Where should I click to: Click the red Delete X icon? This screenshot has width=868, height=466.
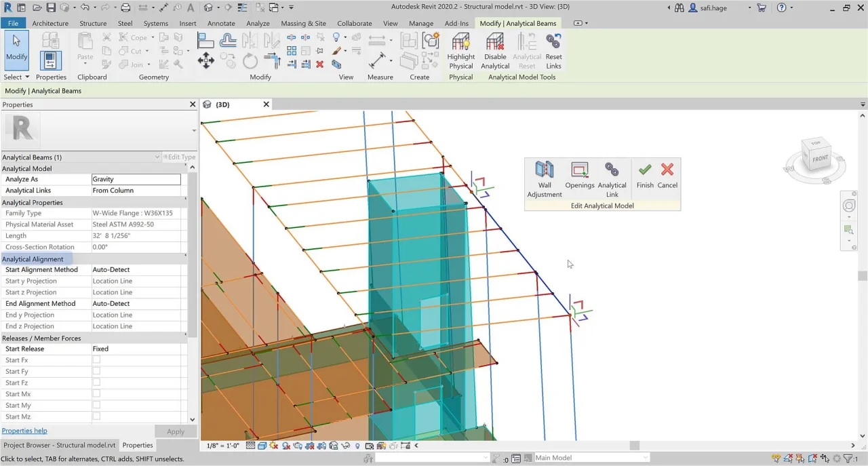[x=319, y=64]
